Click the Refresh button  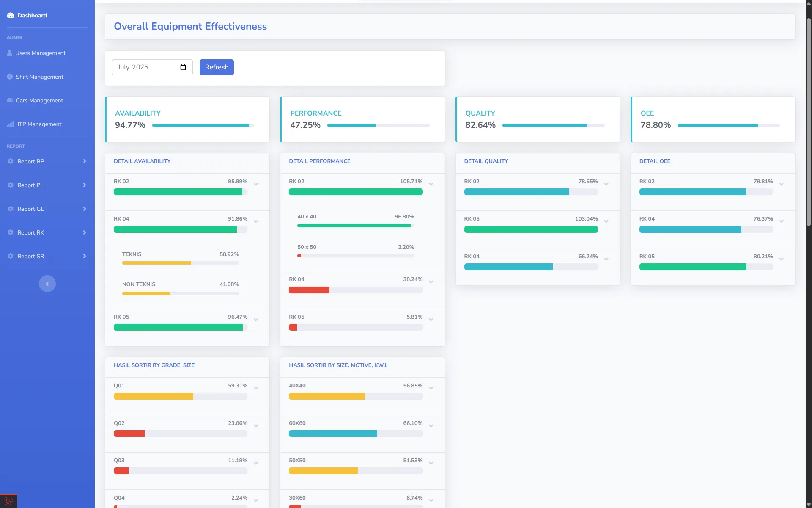click(x=217, y=67)
